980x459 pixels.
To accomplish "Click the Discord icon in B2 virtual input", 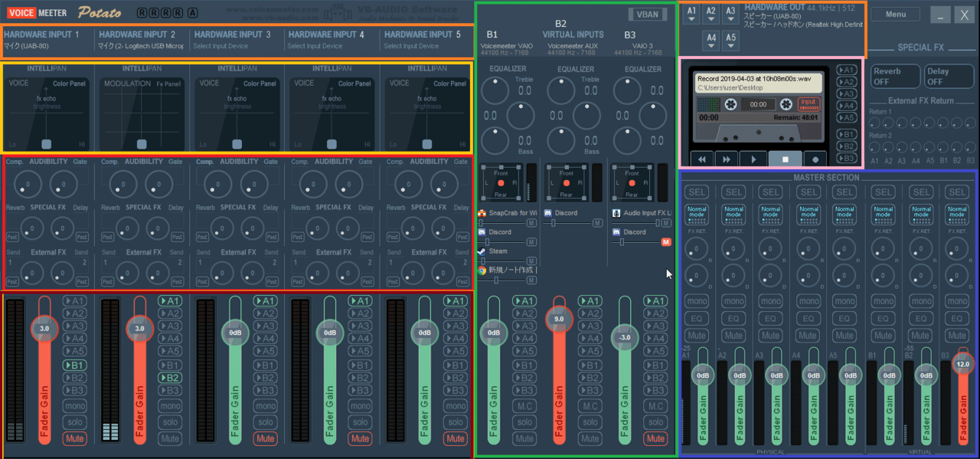I will pyautogui.click(x=548, y=212).
